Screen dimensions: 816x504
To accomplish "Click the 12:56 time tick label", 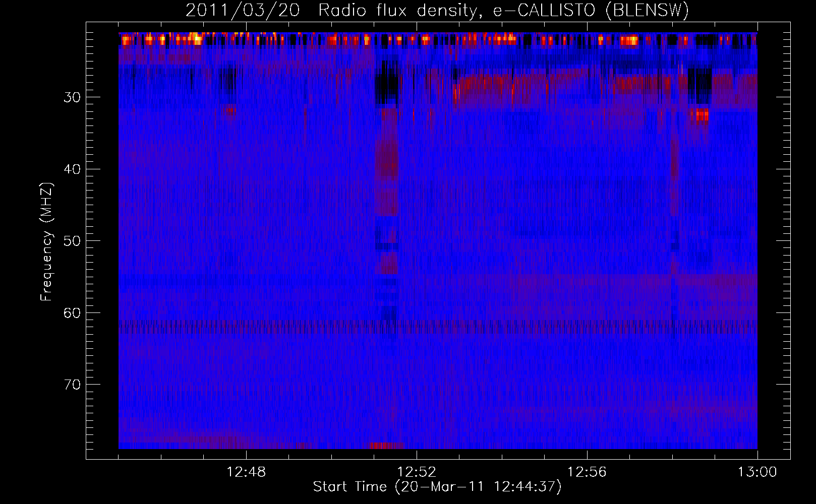I will point(587,472).
